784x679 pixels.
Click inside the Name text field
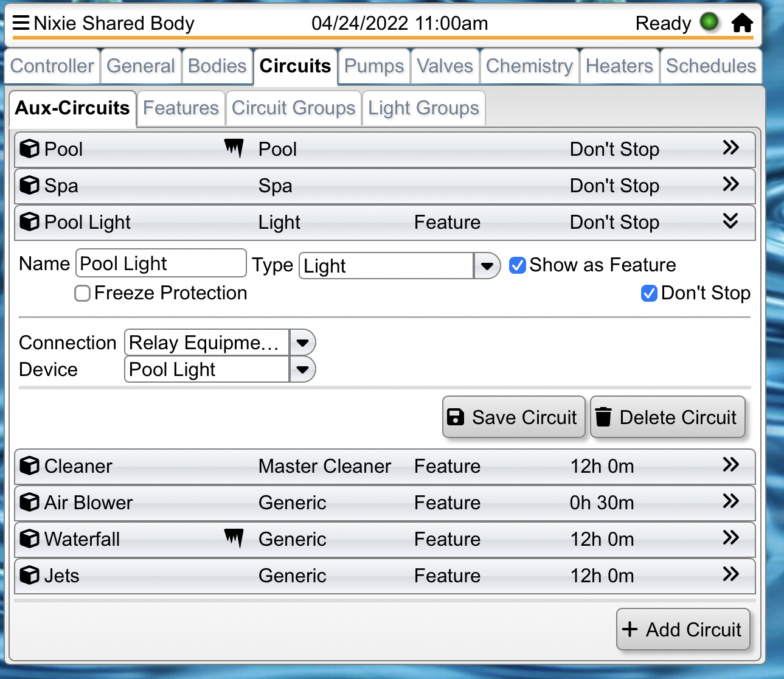point(161,263)
